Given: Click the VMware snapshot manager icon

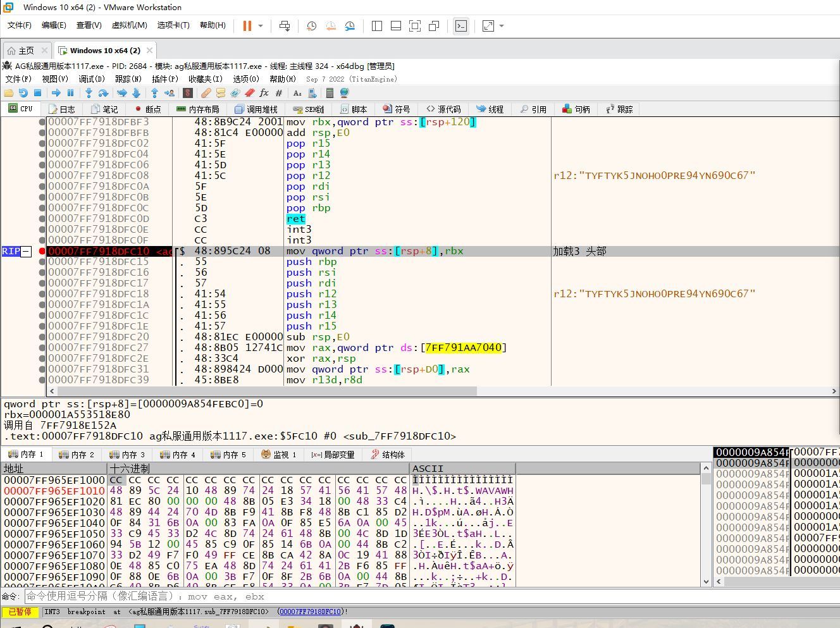Looking at the screenshot, I should (x=350, y=26).
